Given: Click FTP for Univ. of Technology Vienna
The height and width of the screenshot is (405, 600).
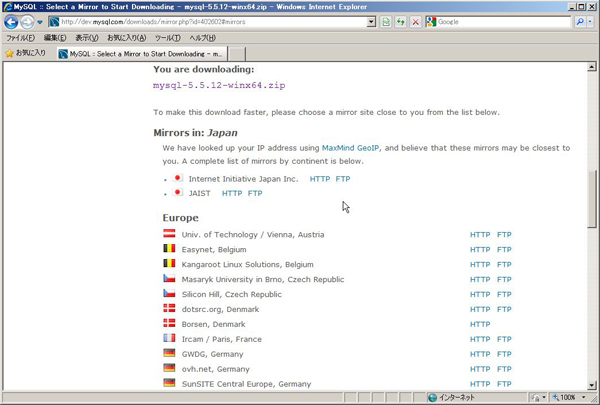Looking at the screenshot, I should click(504, 235).
